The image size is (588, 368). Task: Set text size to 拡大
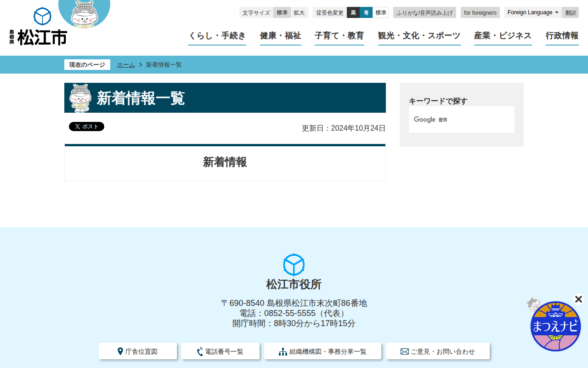(299, 12)
